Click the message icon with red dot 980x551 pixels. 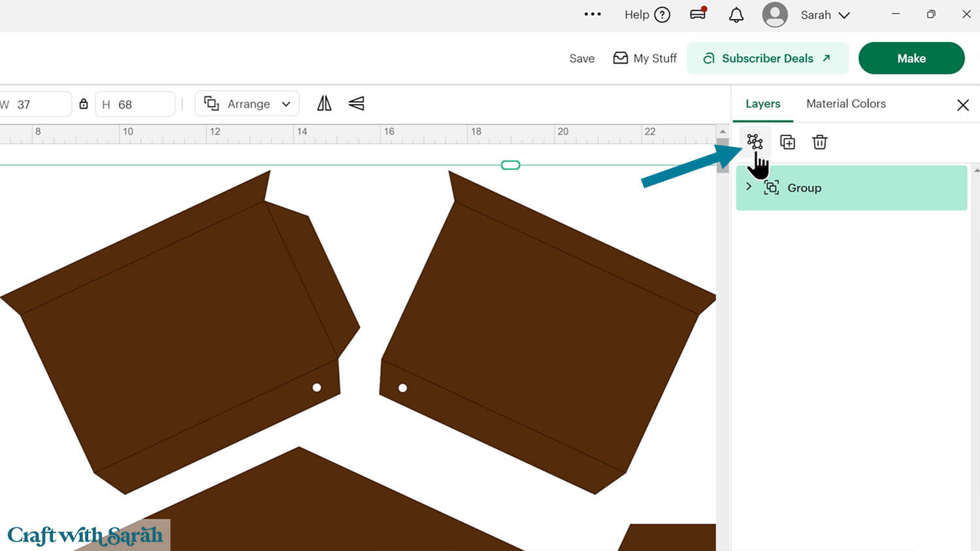coord(698,14)
